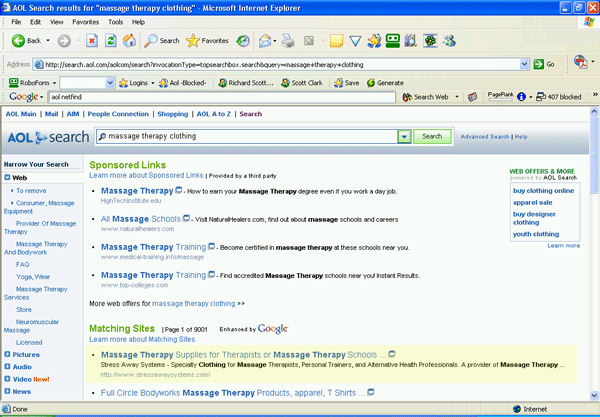Click the RoboForm Generate password icon
Screen dimensions: 600x417
click(x=370, y=83)
